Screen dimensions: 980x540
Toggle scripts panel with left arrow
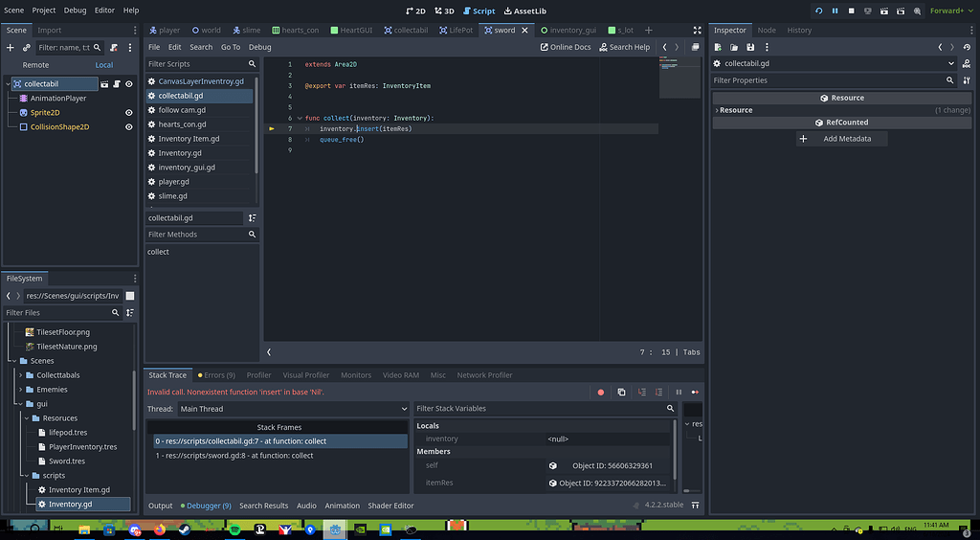point(269,352)
